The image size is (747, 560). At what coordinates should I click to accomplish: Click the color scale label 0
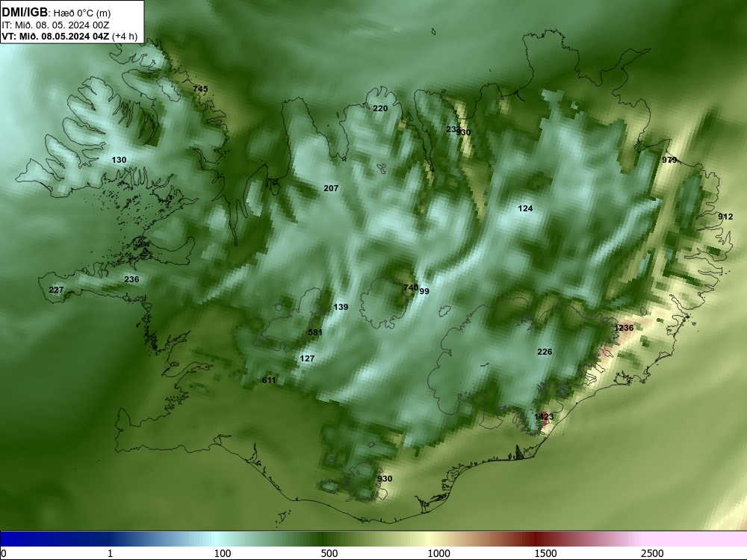pyautogui.click(x=4, y=553)
